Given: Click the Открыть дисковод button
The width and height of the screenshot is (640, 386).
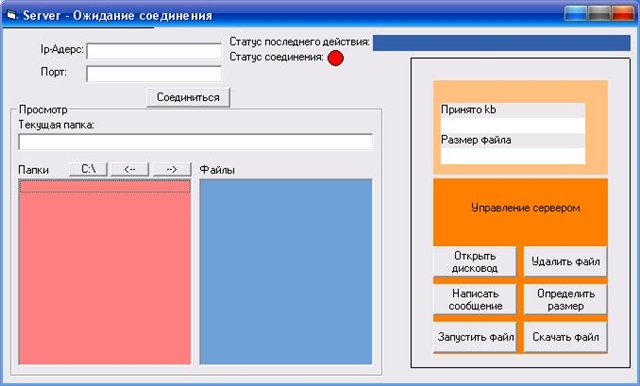Looking at the screenshot, I should (475, 262).
